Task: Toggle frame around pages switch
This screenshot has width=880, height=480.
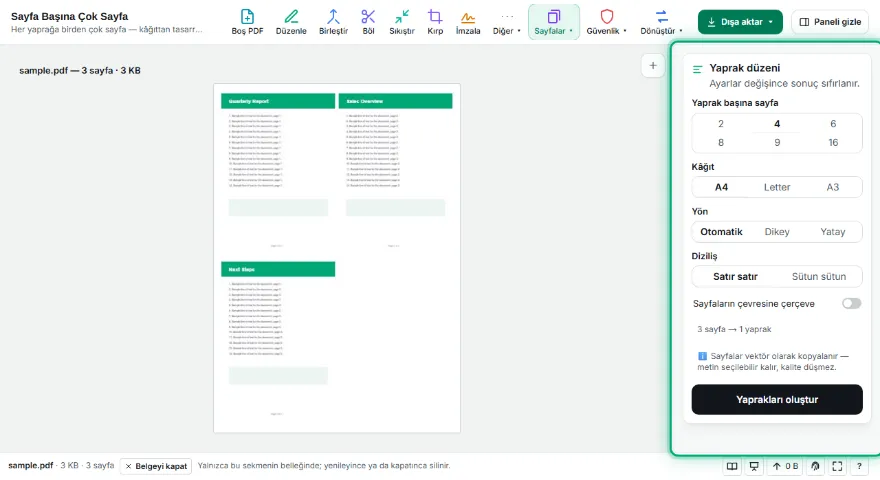Action: [851, 304]
